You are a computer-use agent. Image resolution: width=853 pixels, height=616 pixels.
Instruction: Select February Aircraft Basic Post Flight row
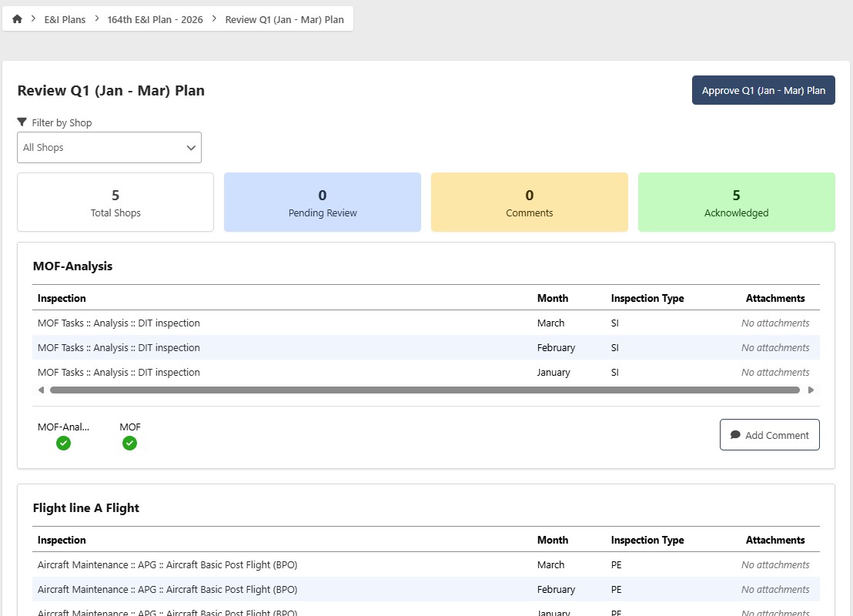[167, 590]
